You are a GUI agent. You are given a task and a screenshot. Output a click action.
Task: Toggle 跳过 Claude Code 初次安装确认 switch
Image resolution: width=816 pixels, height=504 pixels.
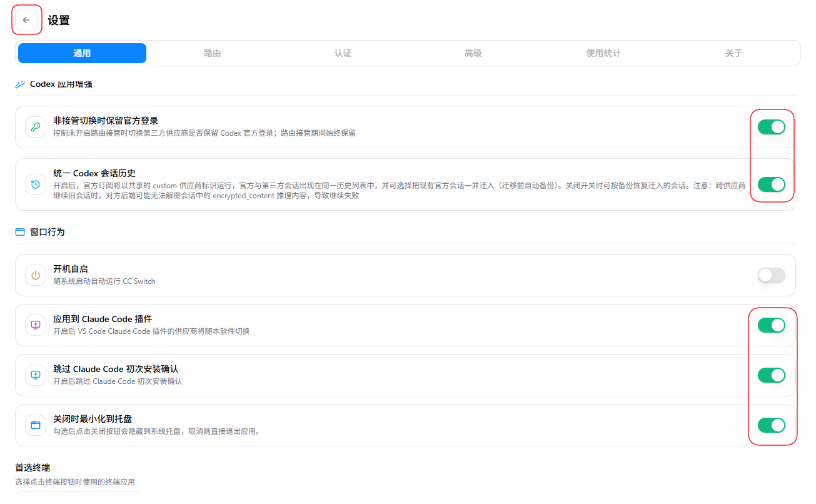click(x=772, y=375)
